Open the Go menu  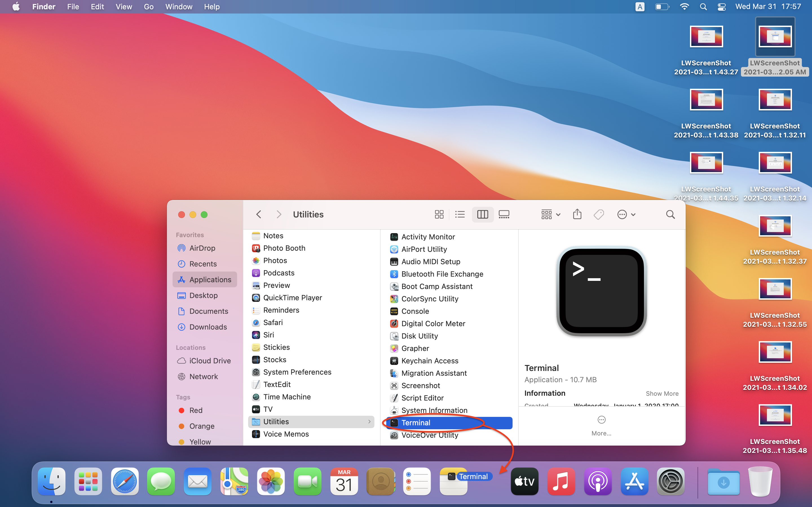coord(148,7)
